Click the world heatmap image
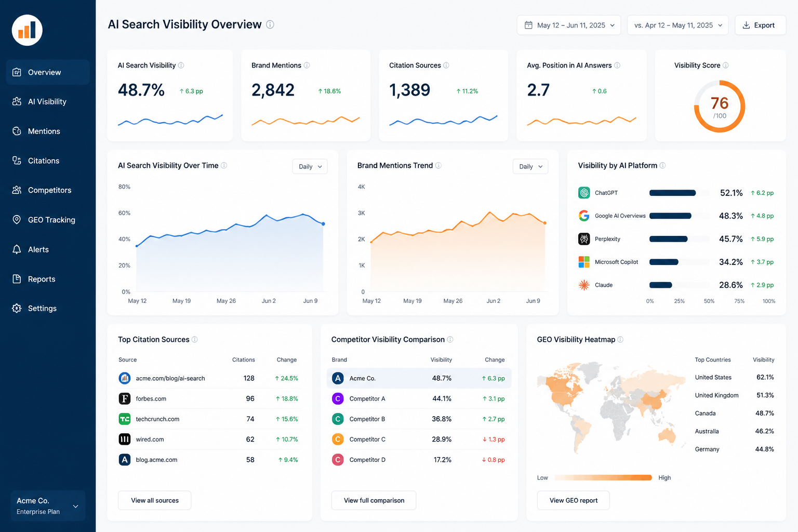This screenshot has width=798, height=532. click(612, 409)
